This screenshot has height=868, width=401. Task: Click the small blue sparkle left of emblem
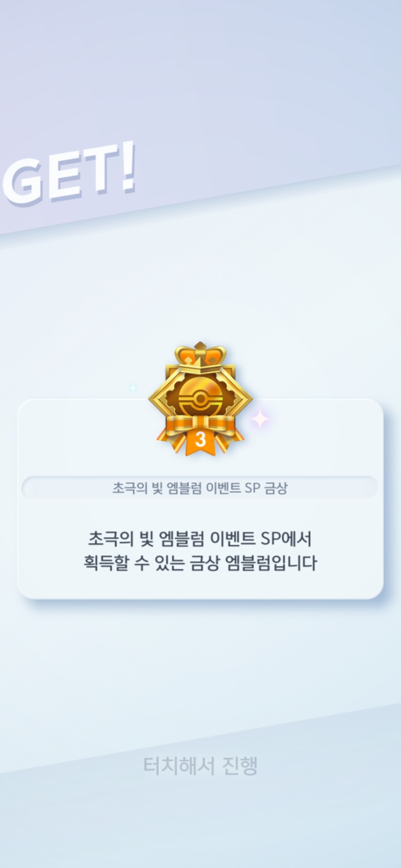(x=133, y=388)
